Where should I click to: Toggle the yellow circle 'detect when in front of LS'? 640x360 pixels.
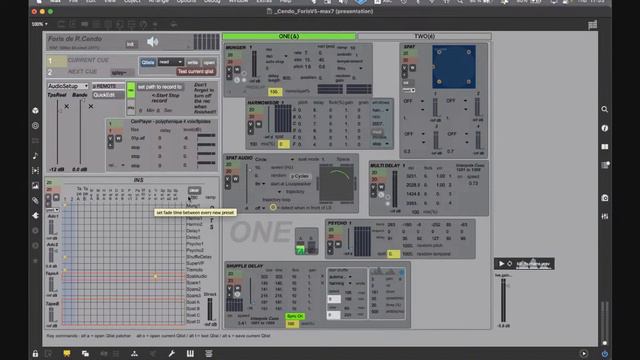(x=273, y=207)
